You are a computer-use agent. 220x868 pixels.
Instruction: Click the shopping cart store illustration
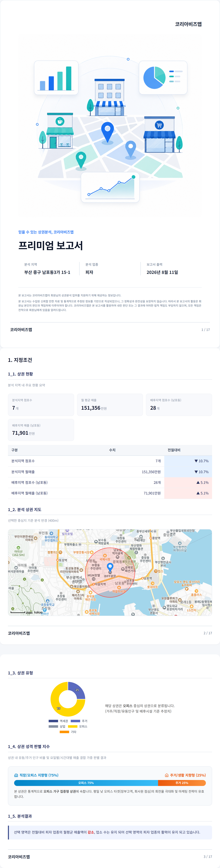[x=159, y=134]
